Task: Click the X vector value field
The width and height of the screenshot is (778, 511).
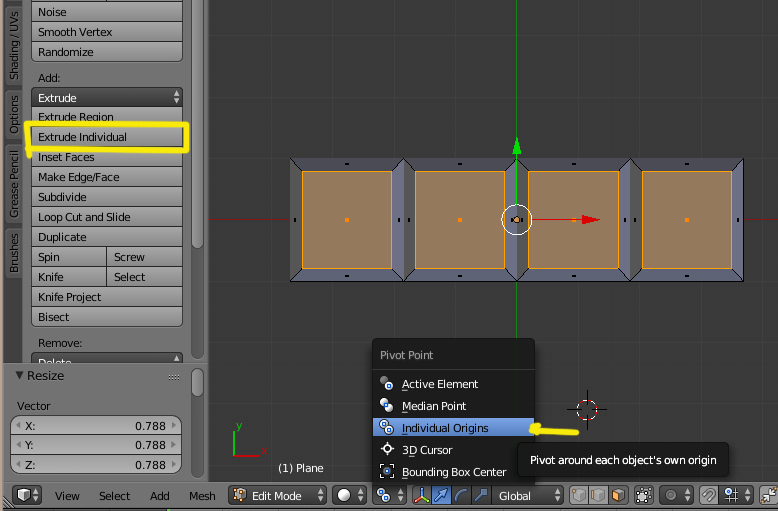Action: click(97, 425)
